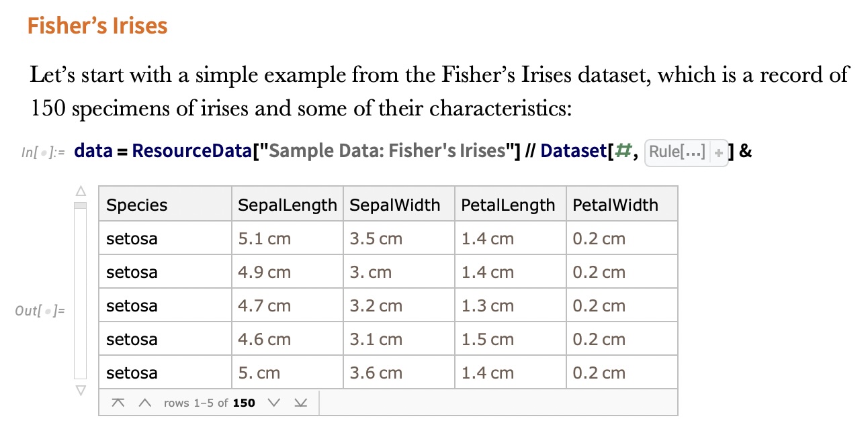Image resolution: width=868 pixels, height=439 pixels.
Task: Go to next page of rows
Action: coord(273,403)
